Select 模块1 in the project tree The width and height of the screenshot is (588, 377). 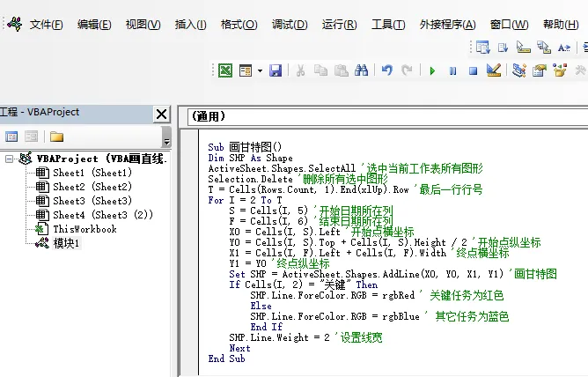66,243
